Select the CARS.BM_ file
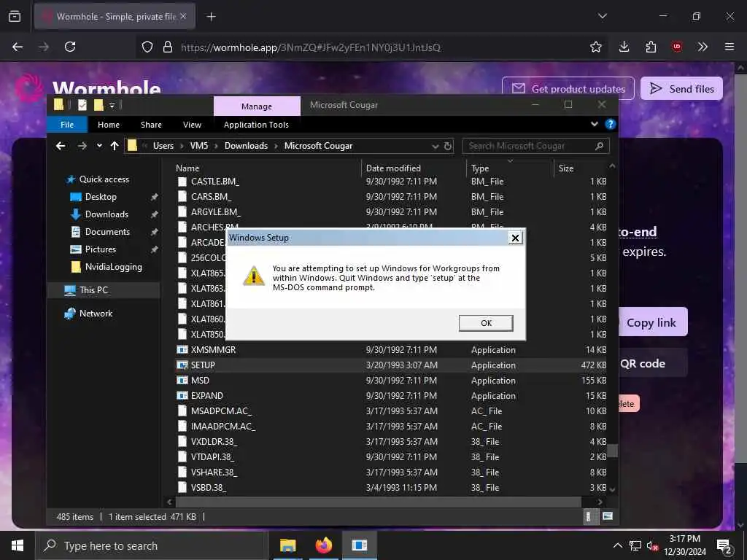The image size is (747, 560). click(211, 197)
